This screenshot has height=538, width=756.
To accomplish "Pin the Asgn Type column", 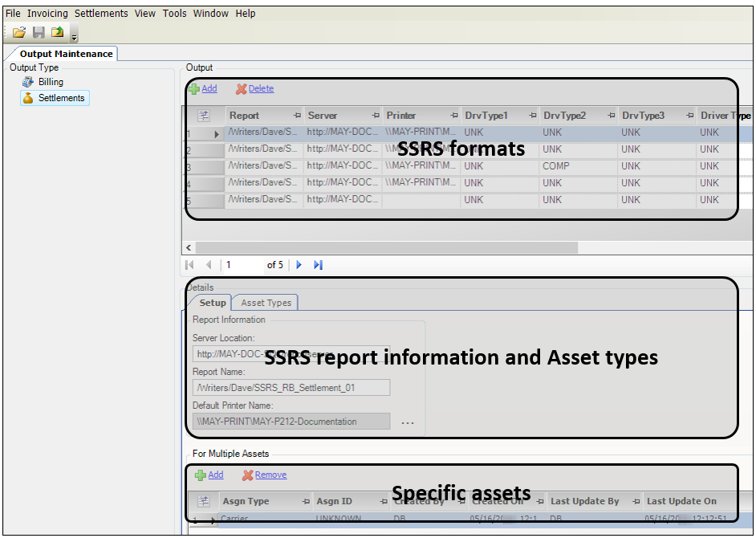I will [305, 501].
